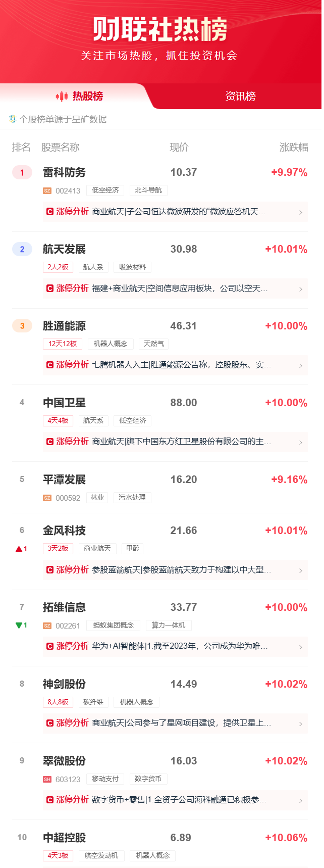Click the red C icon under 航天发展
This screenshot has width=324, height=868.
point(50,288)
